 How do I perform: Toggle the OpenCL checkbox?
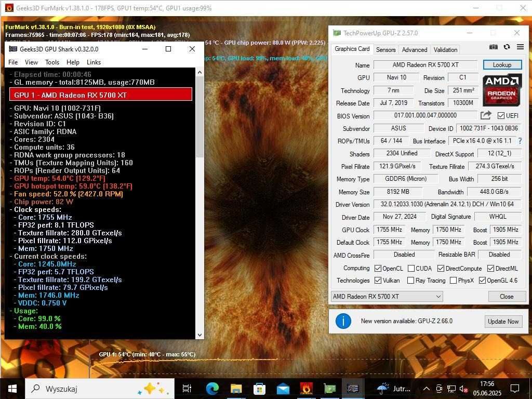tap(378, 269)
